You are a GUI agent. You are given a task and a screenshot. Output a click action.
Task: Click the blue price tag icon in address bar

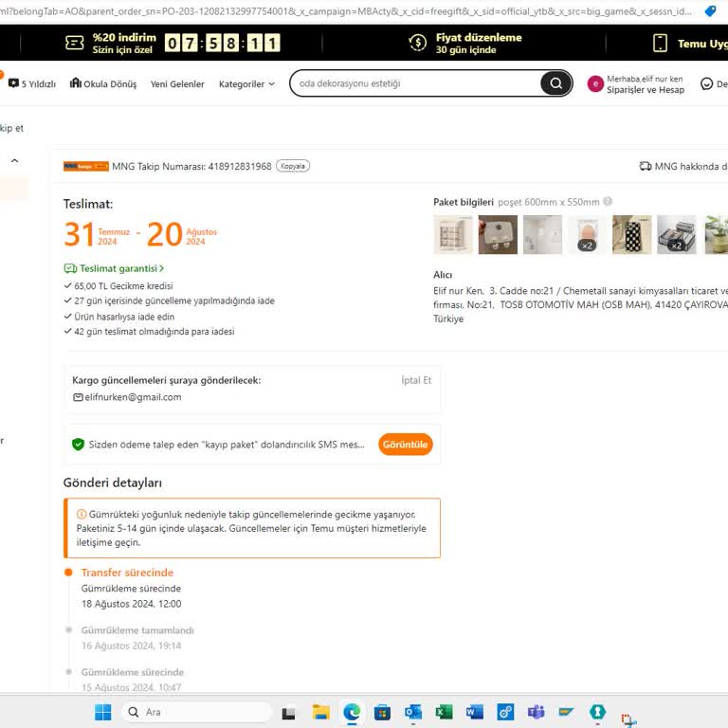click(710, 11)
